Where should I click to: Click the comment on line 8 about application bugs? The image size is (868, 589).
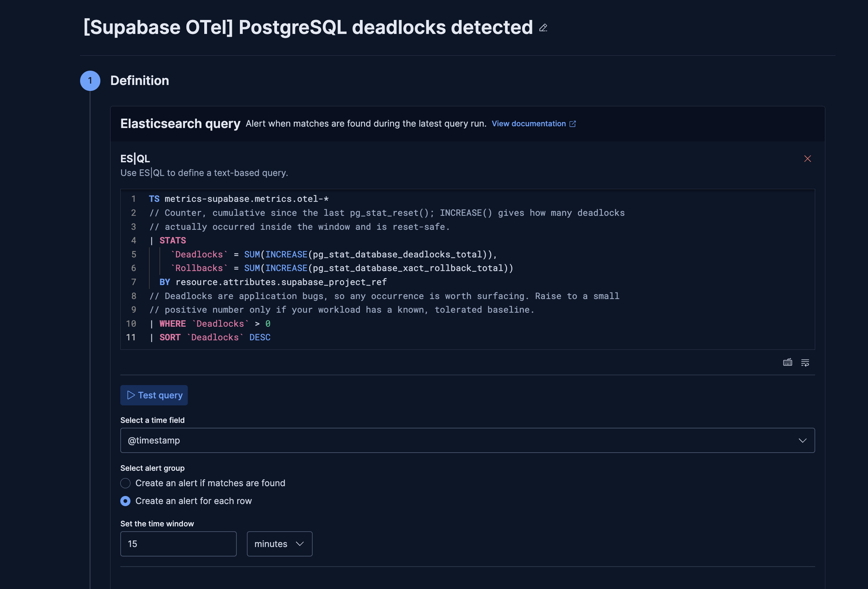pos(384,296)
